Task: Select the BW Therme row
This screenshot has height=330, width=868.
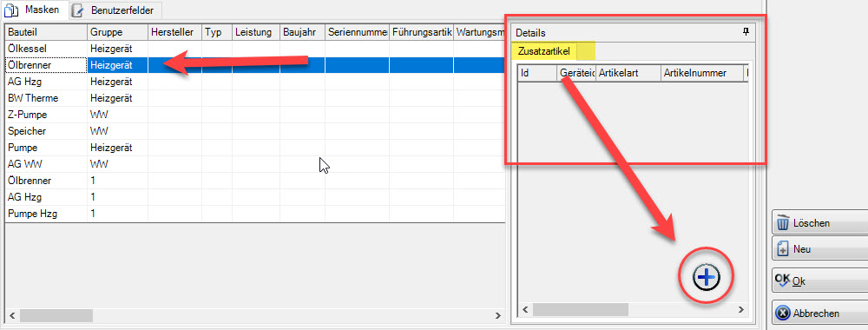Action: tap(254, 98)
